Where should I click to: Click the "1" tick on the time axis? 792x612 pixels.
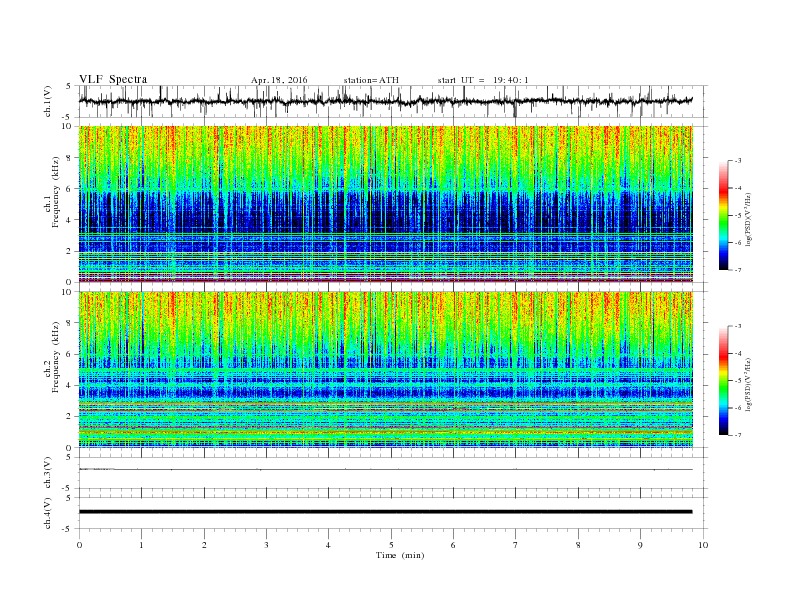(x=141, y=545)
